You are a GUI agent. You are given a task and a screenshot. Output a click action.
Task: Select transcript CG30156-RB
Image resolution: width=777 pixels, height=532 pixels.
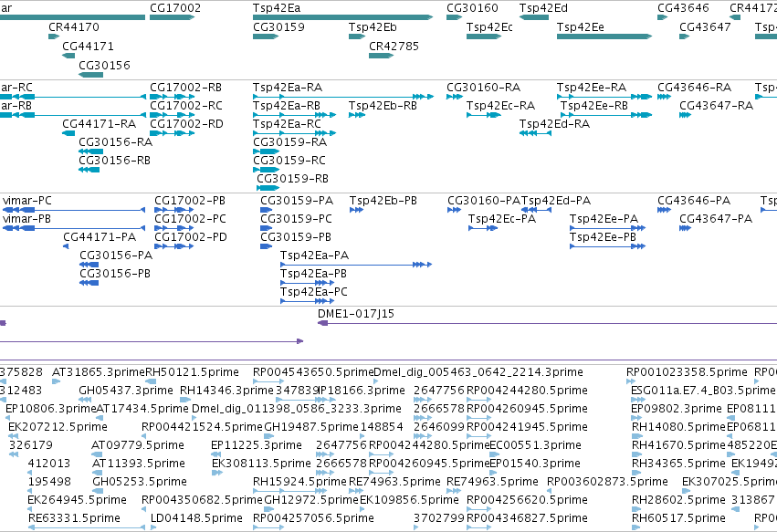pos(89,170)
